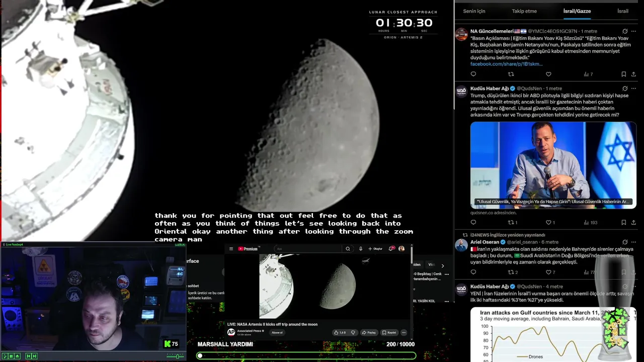
Task: Open the Israeli flag article image
Action: click(x=553, y=165)
